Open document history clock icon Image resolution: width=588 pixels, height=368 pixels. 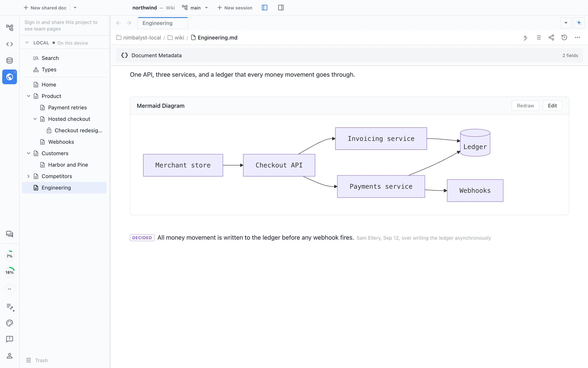click(564, 37)
